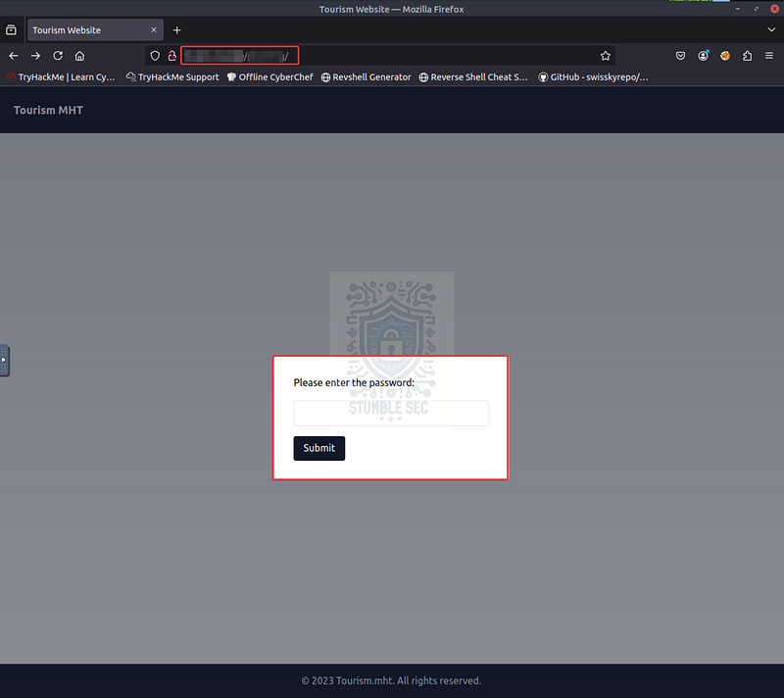Screen dimensions: 784x698
Task: Reload the current page
Action: pos(58,56)
